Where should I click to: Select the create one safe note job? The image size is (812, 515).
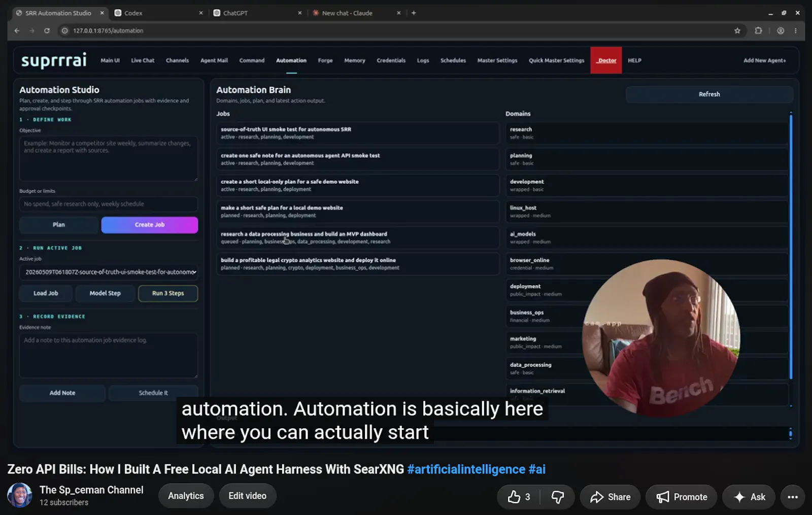pos(358,159)
